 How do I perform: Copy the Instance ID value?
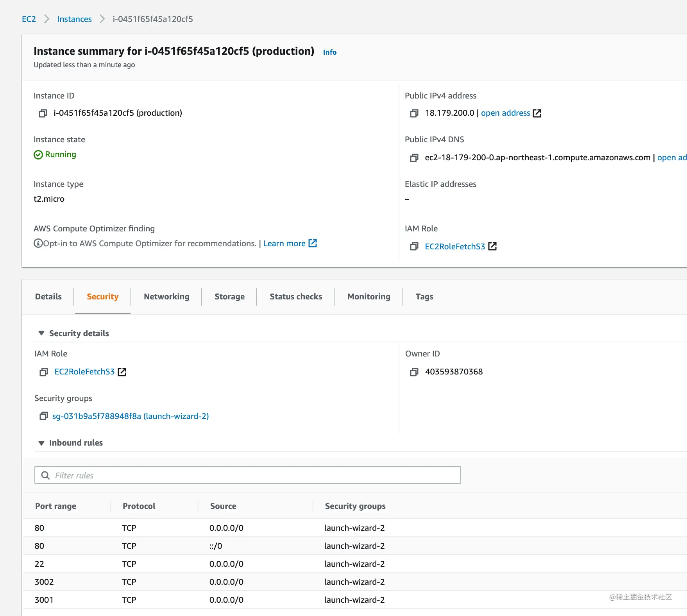(x=43, y=113)
